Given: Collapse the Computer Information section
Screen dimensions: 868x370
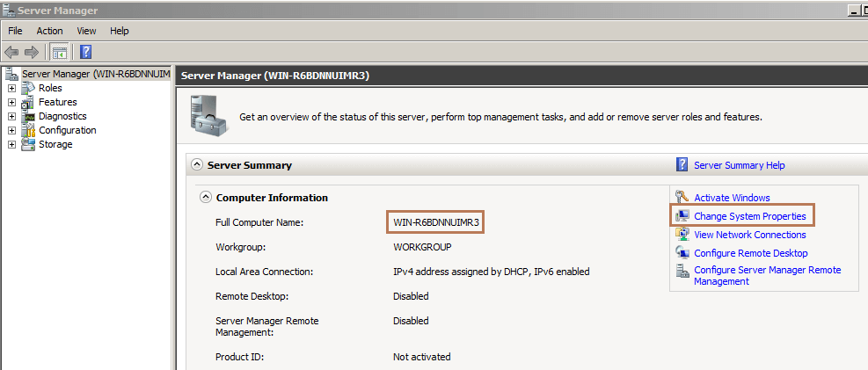Looking at the screenshot, I should click(206, 198).
